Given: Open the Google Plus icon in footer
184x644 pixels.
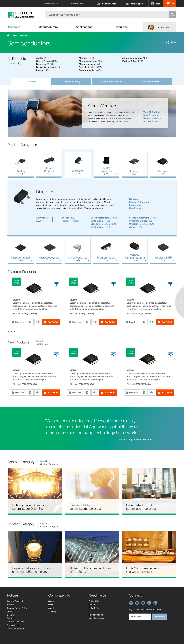Looking at the screenshot, I should tap(155, 603).
